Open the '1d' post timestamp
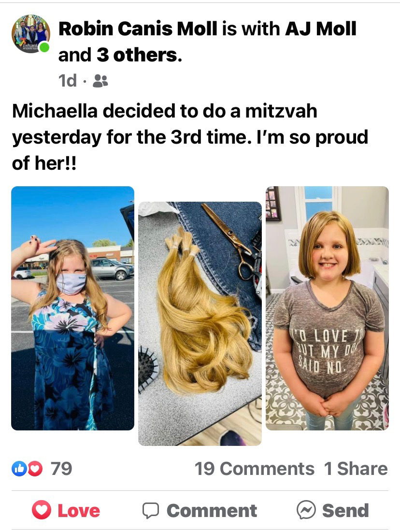 68,81
